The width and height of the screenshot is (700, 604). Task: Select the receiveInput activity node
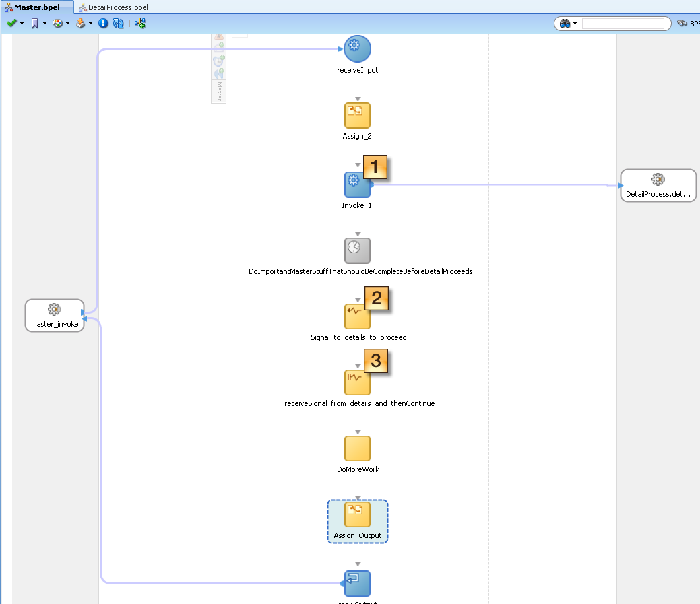357,48
